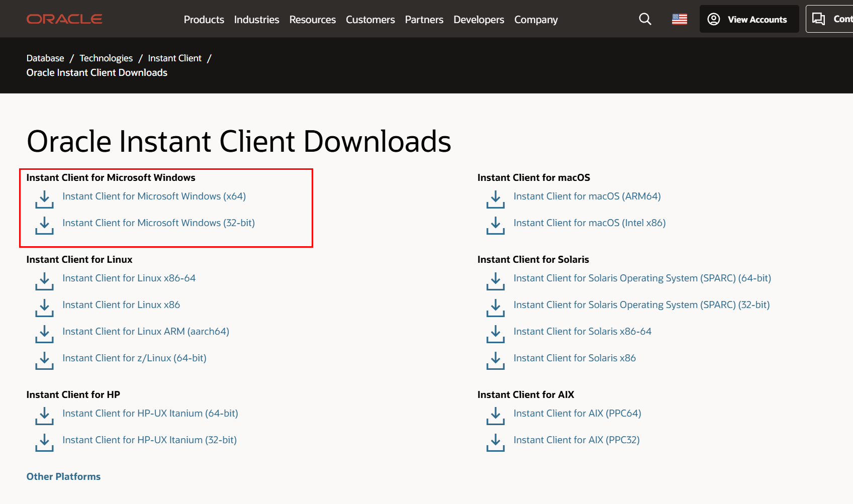Image resolution: width=853 pixels, height=504 pixels.
Task: Click download icon for HP-UX Itanium (32-bit)
Action: tap(44, 443)
